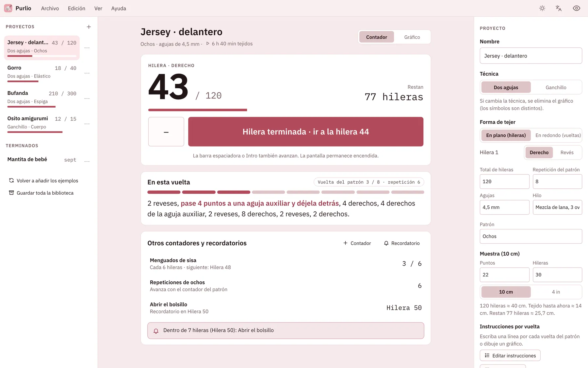The height and width of the screenshot is (368, 588).
Task: Click Editar instrucciones button
Action: (510, 356)
